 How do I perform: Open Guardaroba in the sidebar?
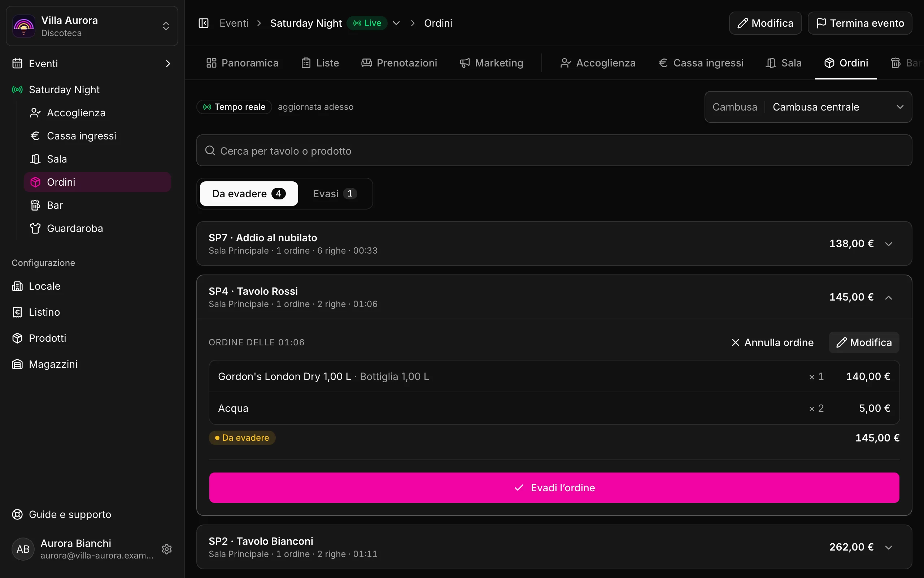click(97, 228)
